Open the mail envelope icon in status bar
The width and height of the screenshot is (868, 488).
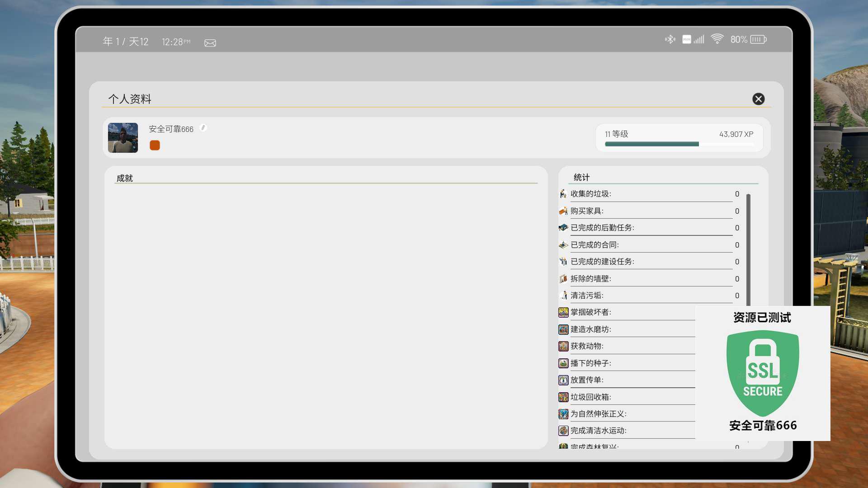(210, 43)
